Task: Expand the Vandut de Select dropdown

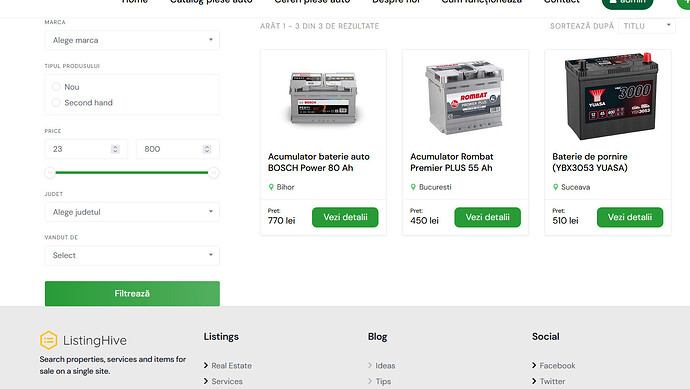Action: 132,255
